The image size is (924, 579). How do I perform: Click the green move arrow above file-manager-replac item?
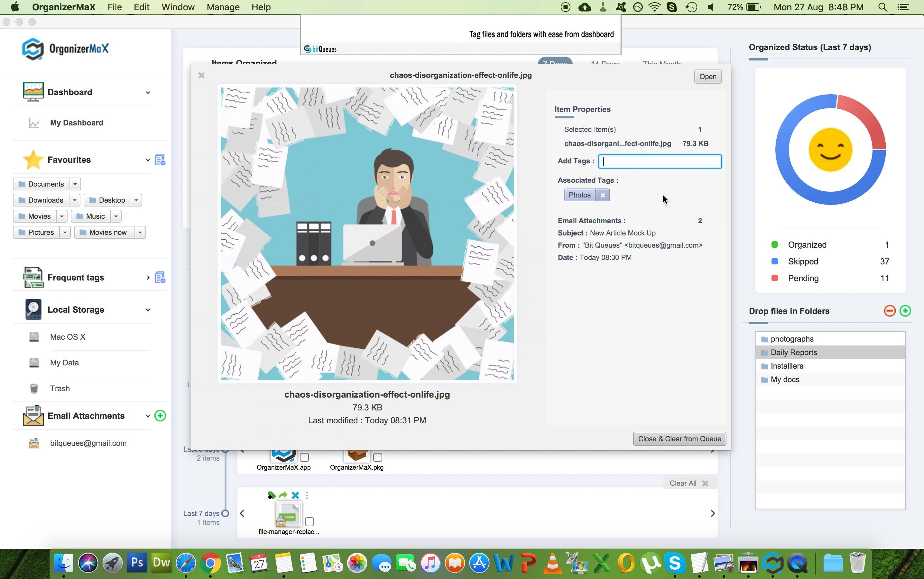click(283, 495)
